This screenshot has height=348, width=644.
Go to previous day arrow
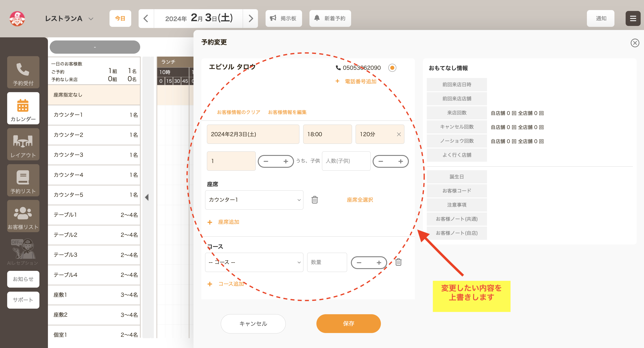146,19
